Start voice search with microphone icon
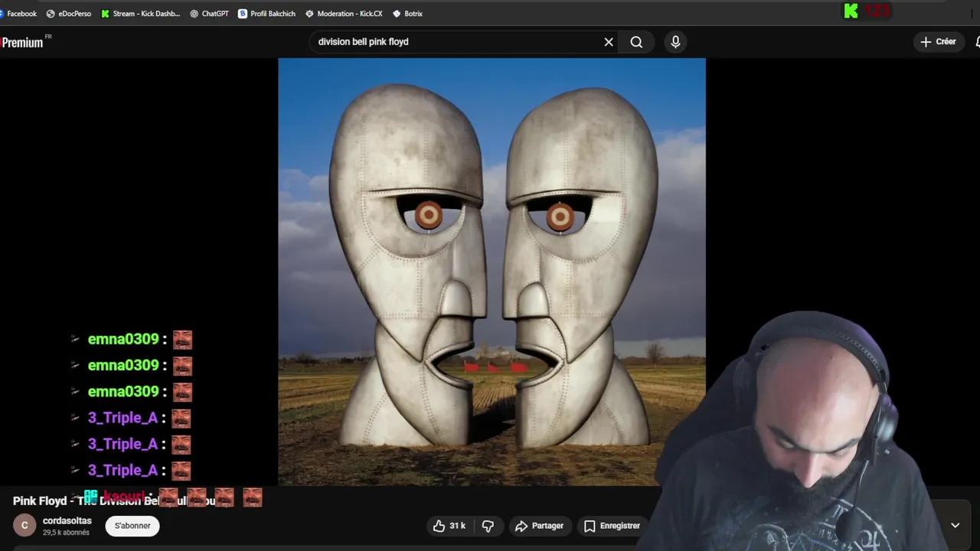980x551 pixels. point(675,42)
